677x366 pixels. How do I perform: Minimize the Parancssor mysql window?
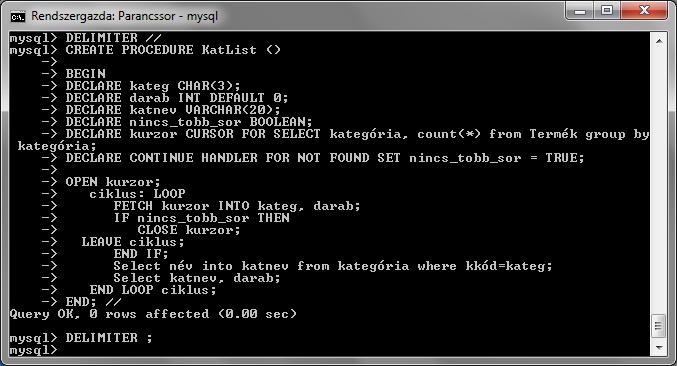coord(579,11)
